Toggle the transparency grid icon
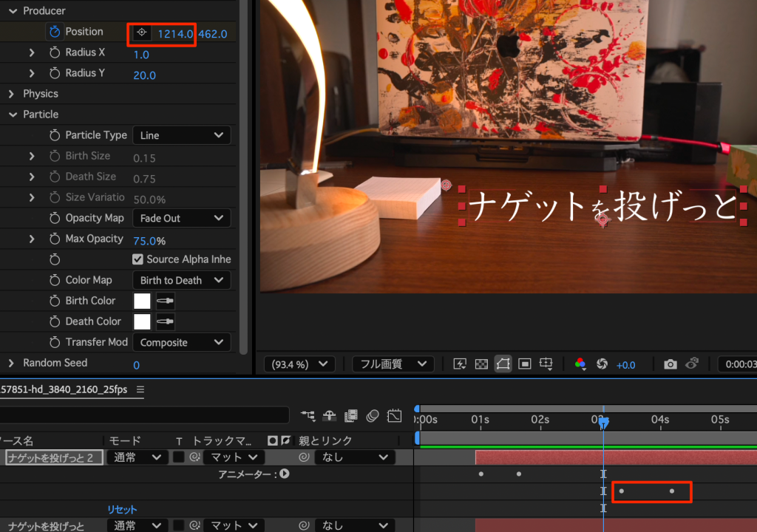The image size is (757, 532). (481, 364)
